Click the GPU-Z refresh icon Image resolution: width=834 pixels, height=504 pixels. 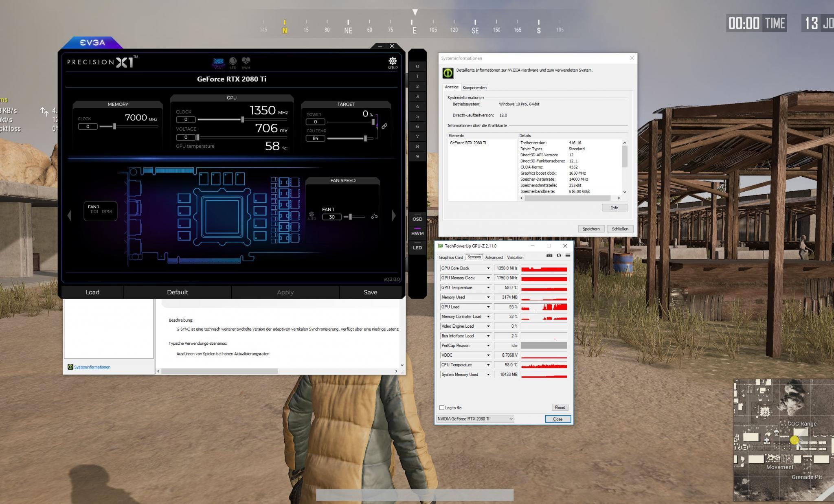click(559, 256)
